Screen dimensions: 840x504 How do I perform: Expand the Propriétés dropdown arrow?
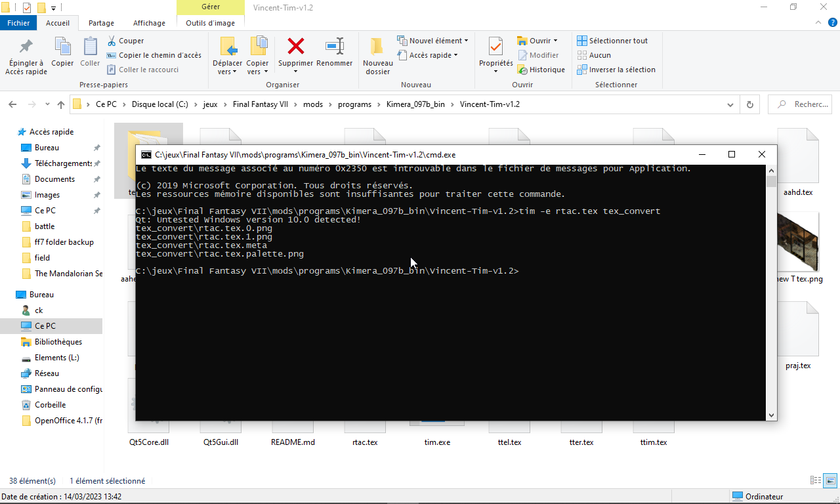tap(495, 72)
